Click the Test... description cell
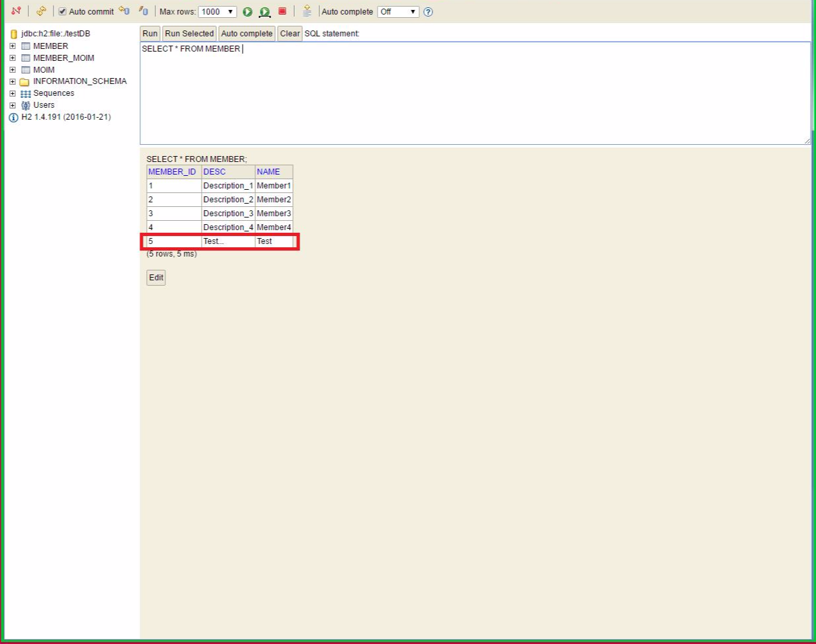 pos(228,241)
